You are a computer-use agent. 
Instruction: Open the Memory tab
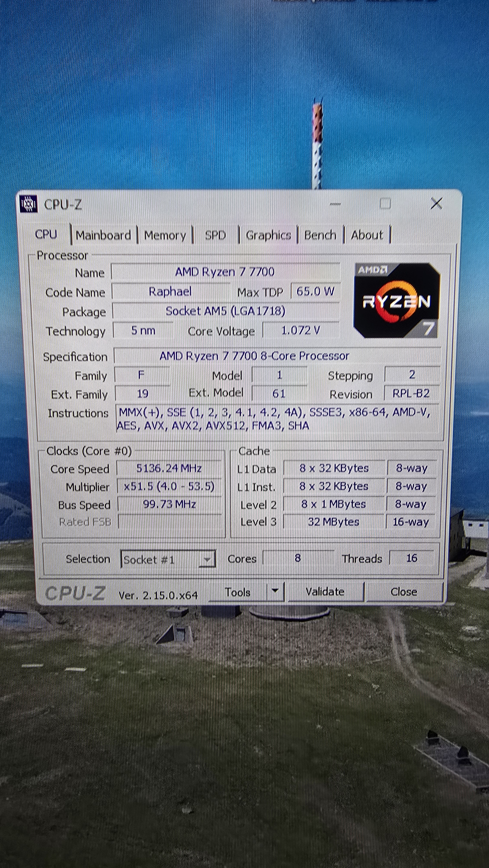[165, 235]
